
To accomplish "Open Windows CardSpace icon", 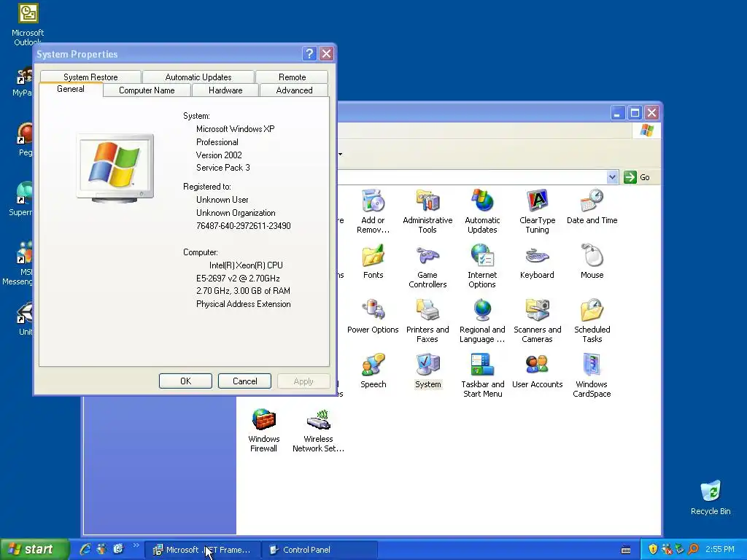I will pyautogui.click(x=592, y=376).
